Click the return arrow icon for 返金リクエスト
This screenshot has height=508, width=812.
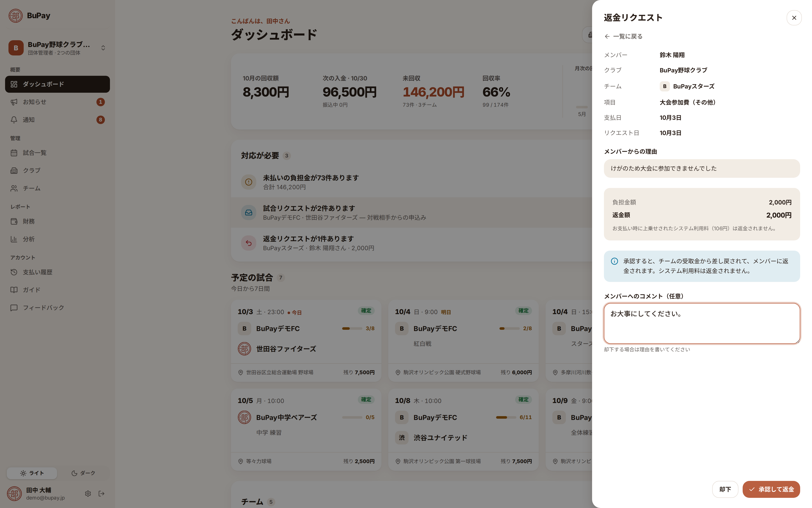point(249,243)
